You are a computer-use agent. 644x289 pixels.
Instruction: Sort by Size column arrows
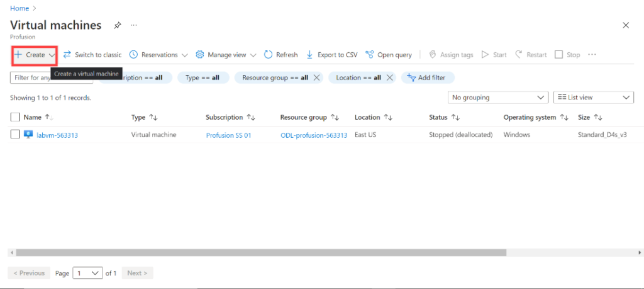click(x=598, y=118)
